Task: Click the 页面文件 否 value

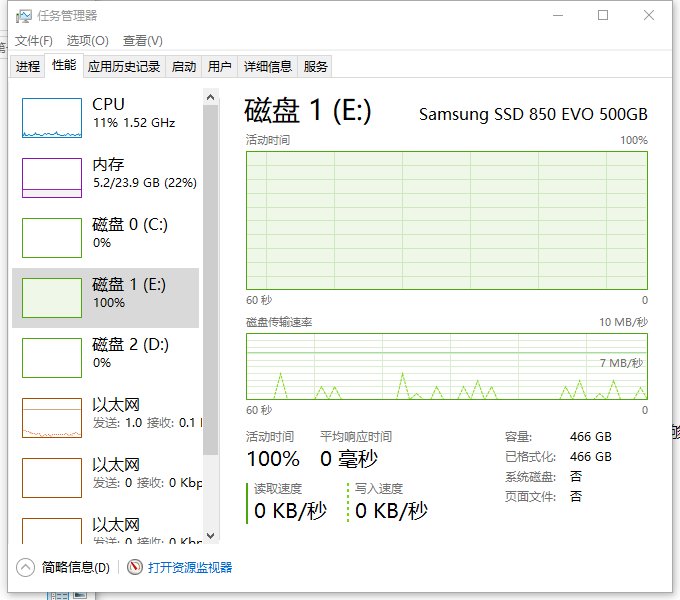Action: tap(576, 496)
